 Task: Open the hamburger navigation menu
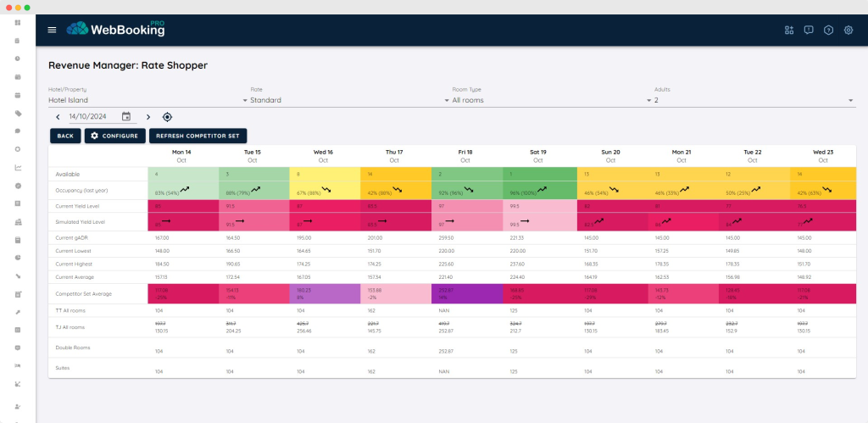(52, 30)
